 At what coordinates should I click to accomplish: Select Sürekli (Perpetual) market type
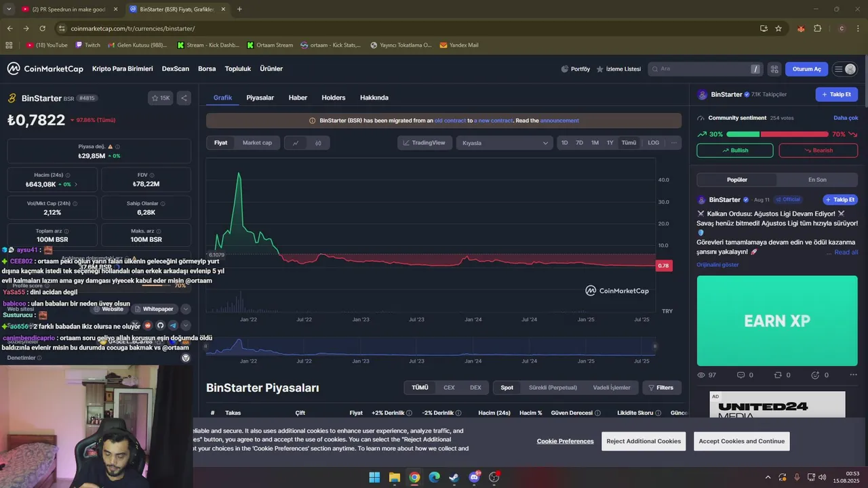[x=553, y=388]
